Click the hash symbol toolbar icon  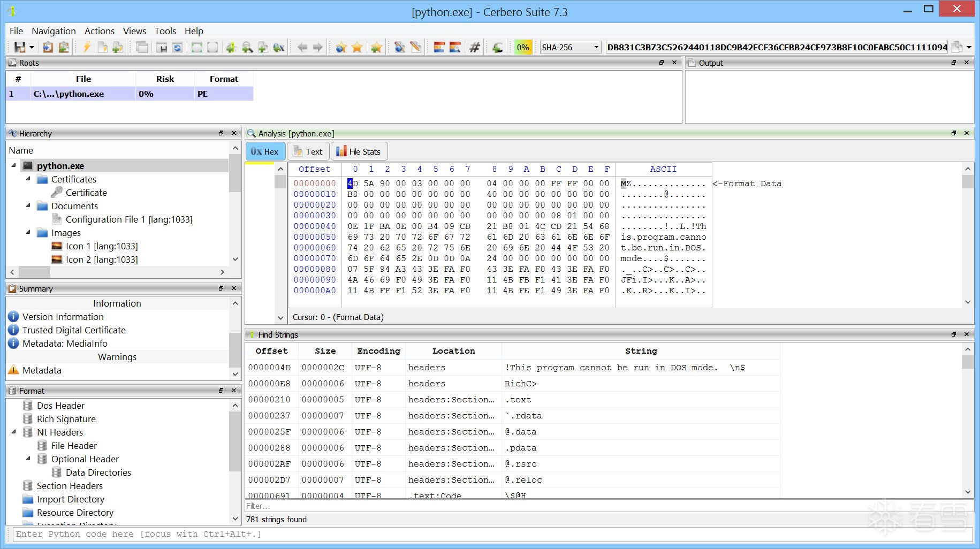click(474, 48)
